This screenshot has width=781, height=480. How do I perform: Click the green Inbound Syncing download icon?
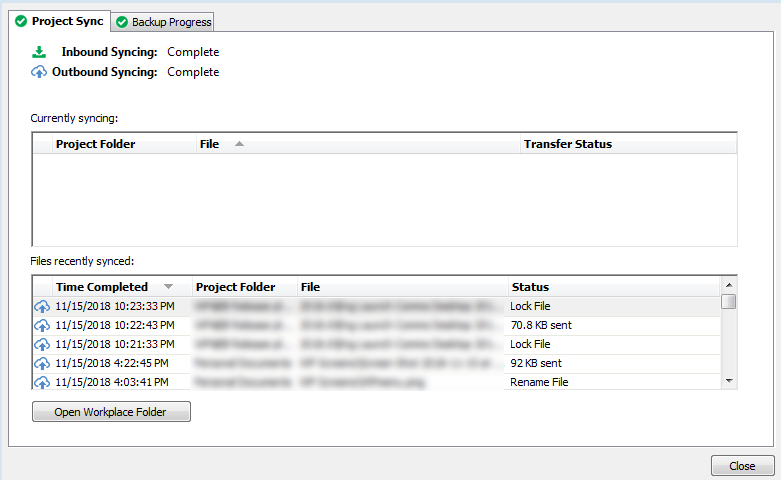pos(39,52)
